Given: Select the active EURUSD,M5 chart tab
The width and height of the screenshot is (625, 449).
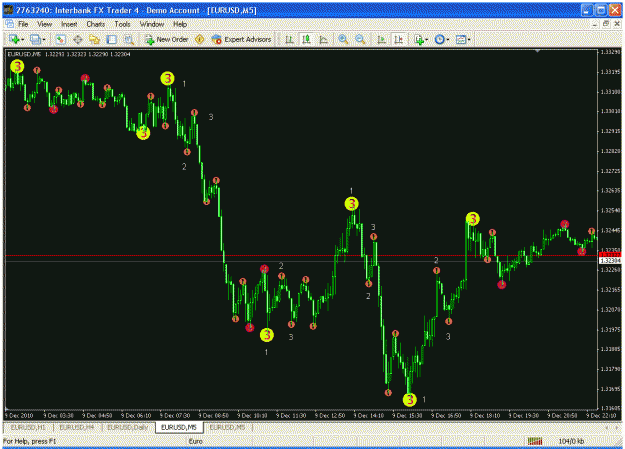Looking at the screenshot, I should [179, 427].
